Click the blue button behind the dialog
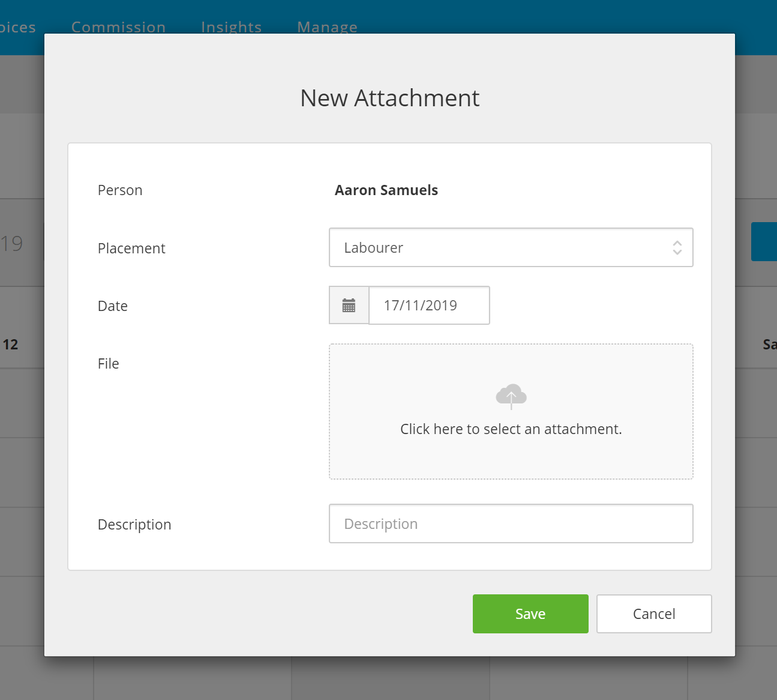Screen dimensions: 777x700 point(764,241)
